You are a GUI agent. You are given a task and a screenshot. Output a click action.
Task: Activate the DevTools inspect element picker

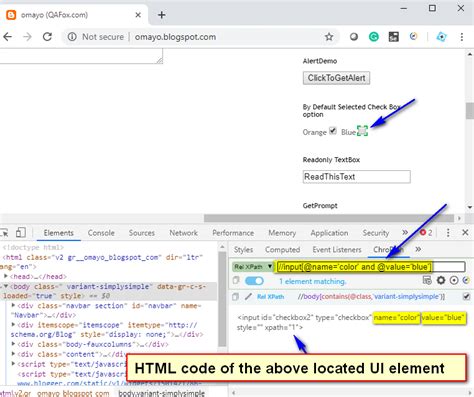tap(5, 232)
